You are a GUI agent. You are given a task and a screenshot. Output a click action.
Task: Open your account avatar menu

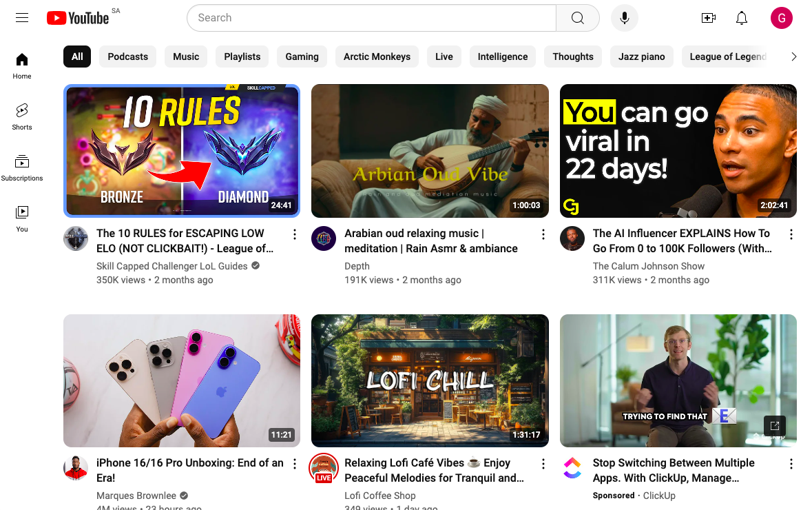[x=782, y=17]
